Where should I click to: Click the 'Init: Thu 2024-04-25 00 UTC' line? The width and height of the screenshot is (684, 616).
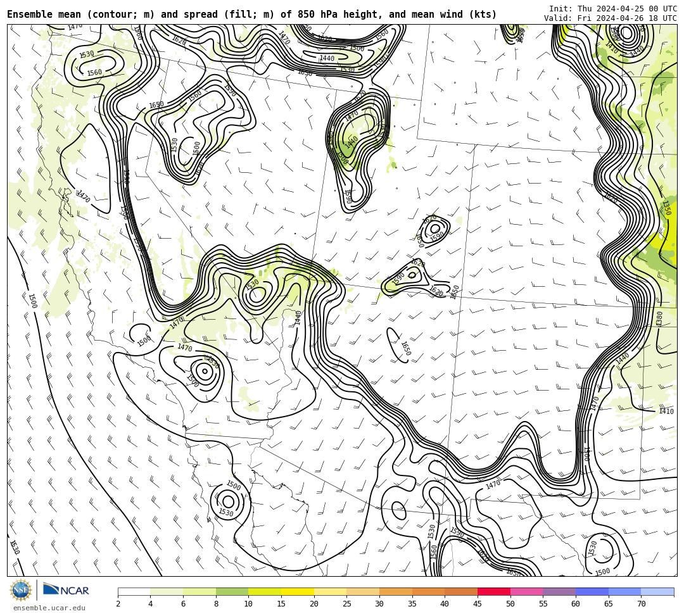(613, 9)
